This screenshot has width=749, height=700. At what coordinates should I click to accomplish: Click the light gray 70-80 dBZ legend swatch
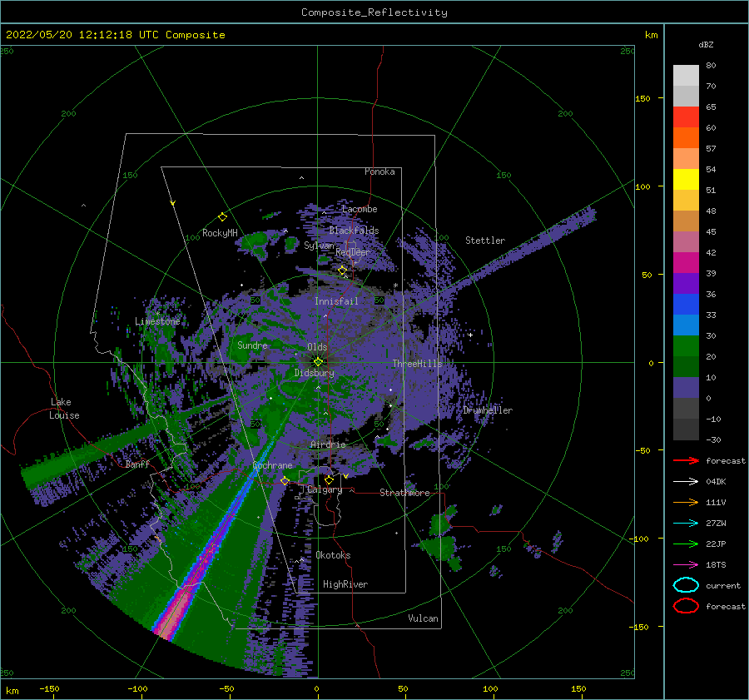pyautogui.click(x=686, y=76)
